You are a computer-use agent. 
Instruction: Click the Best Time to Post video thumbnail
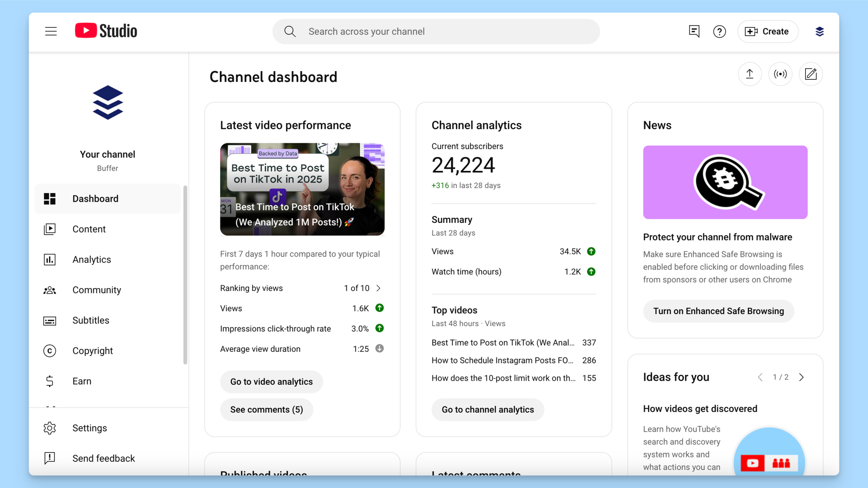(x=302, y=190)
